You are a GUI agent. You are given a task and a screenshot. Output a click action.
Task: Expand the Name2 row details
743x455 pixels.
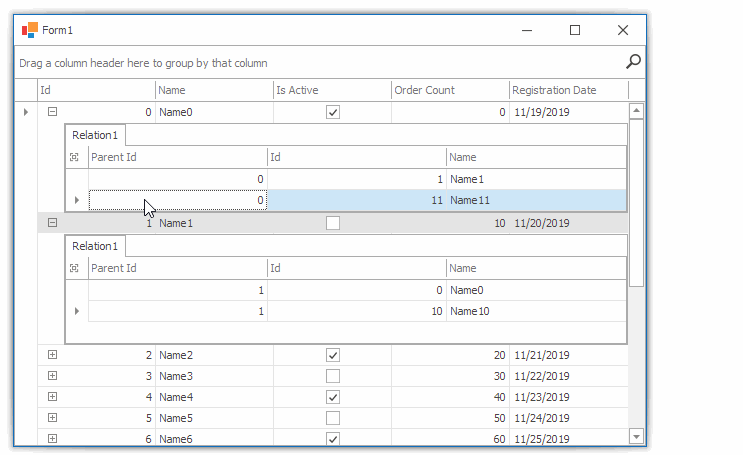point(53,355)
